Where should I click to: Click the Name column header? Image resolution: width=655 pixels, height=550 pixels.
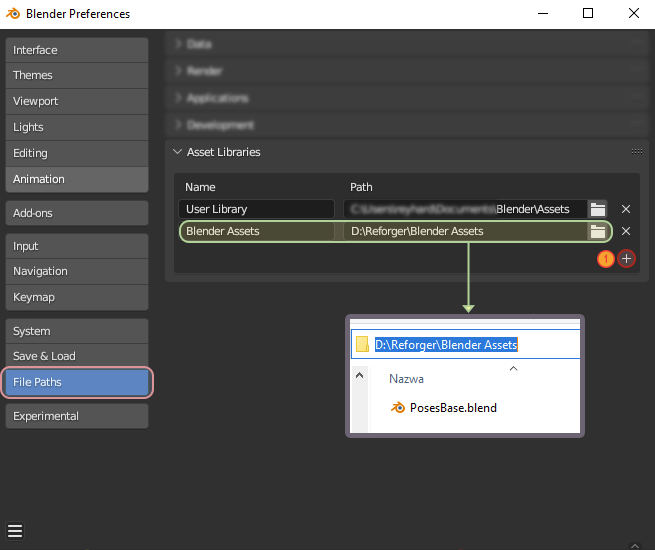200,187
